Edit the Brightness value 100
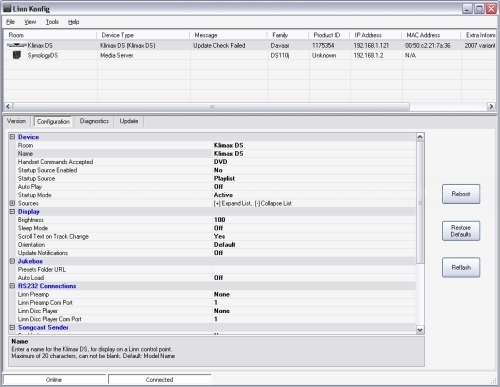Screen dimensions: 500x387 pos(314,220)
